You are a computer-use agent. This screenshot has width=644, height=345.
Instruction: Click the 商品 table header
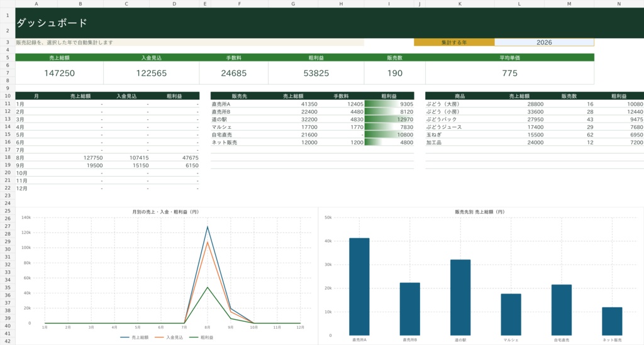(460, 96)
